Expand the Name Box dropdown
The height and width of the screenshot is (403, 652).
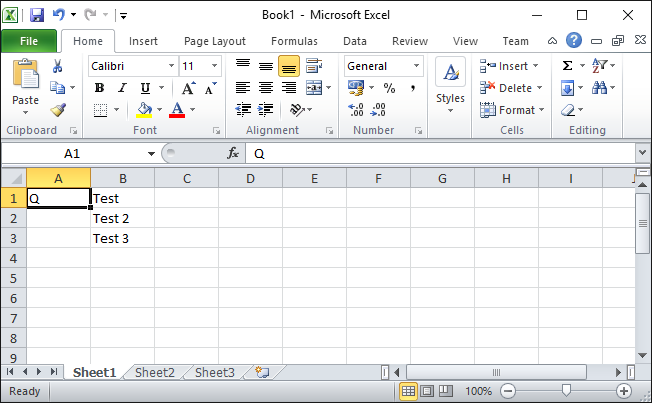click(151, 154)
